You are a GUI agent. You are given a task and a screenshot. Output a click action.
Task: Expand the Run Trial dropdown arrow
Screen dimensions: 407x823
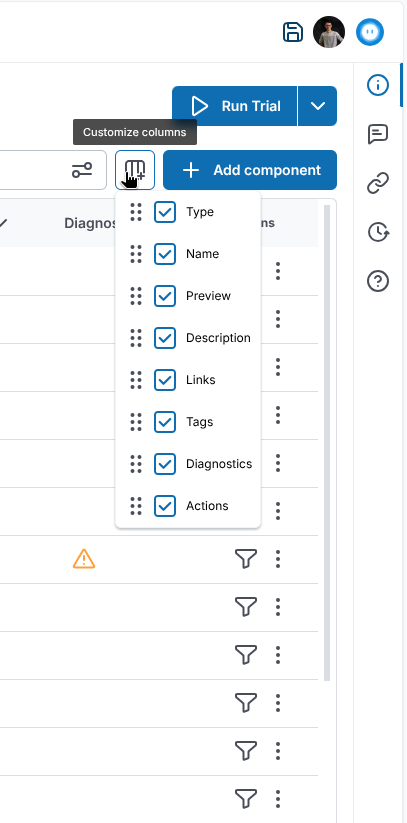(317, 106)
